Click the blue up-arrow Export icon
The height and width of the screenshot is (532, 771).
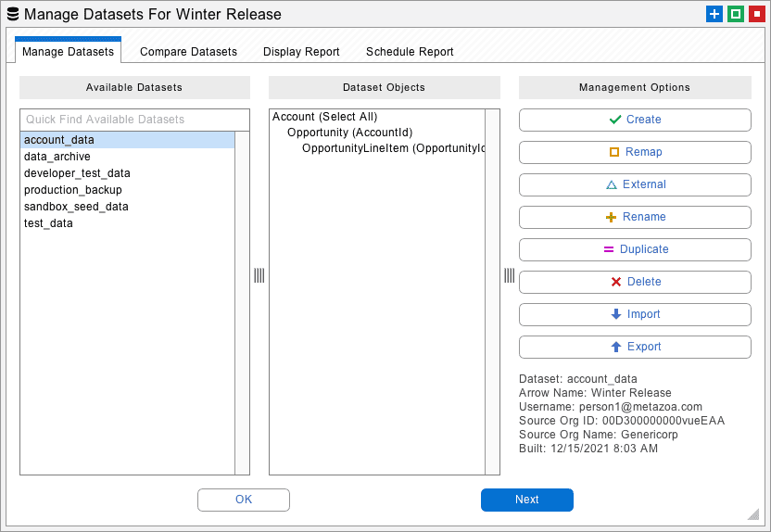tap(616, 347)
